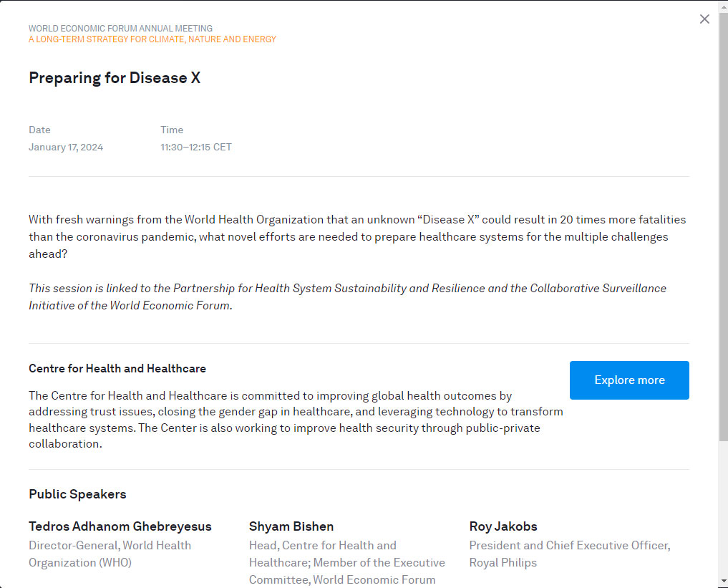Click the Centre's global health outcomes paragraph
This screenshot has height=588, width=728.
pyautogui.click(x=296, y=419)
